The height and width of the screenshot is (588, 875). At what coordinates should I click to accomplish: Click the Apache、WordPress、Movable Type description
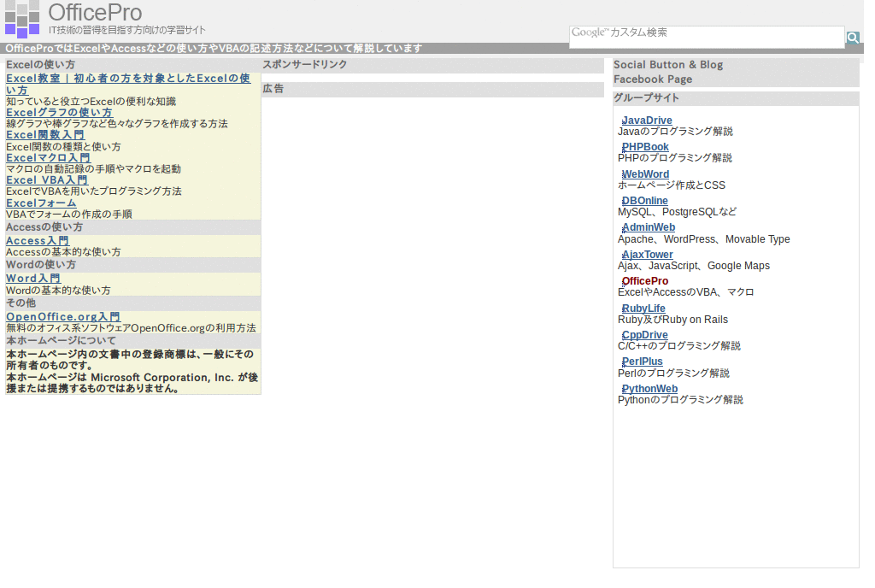coord(704,239)
